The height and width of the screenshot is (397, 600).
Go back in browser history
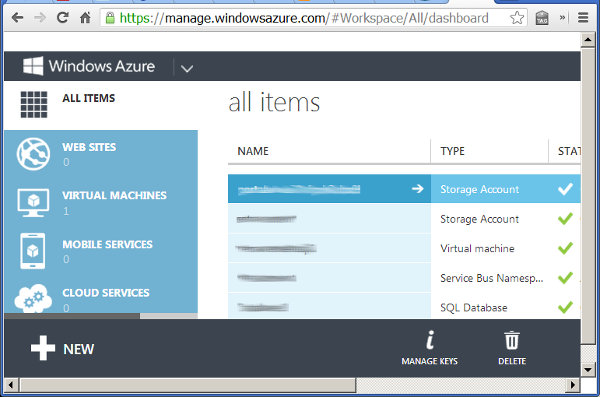(x=18, y=18)
